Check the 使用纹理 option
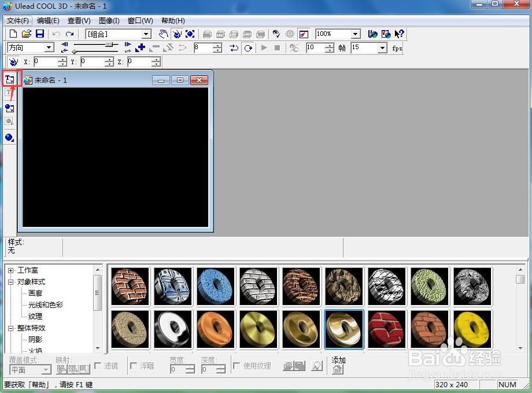 pyautogui.click(x=237, y=366)
